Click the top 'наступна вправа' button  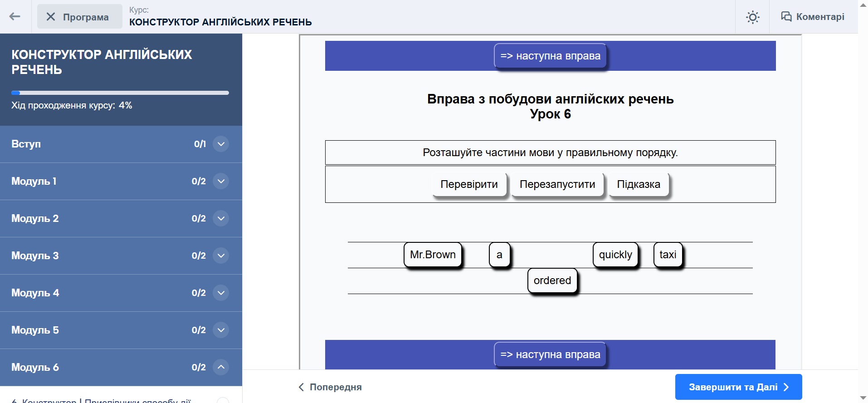coord(550,56)
